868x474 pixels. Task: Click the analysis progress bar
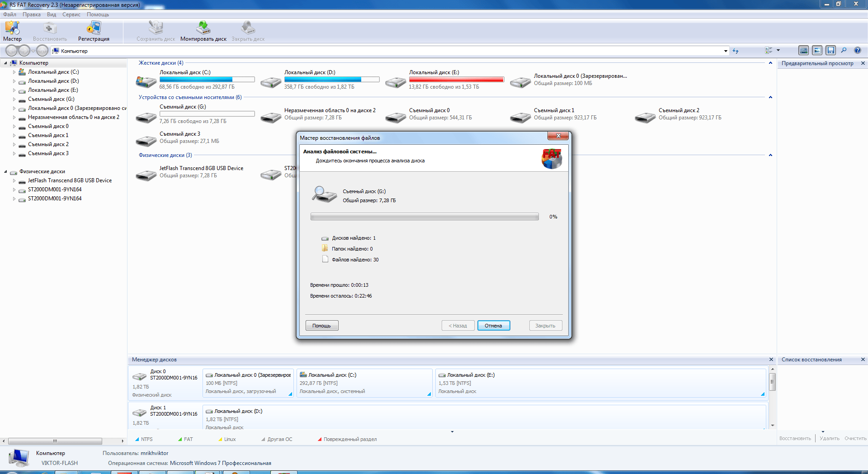(x=425, y=217)
